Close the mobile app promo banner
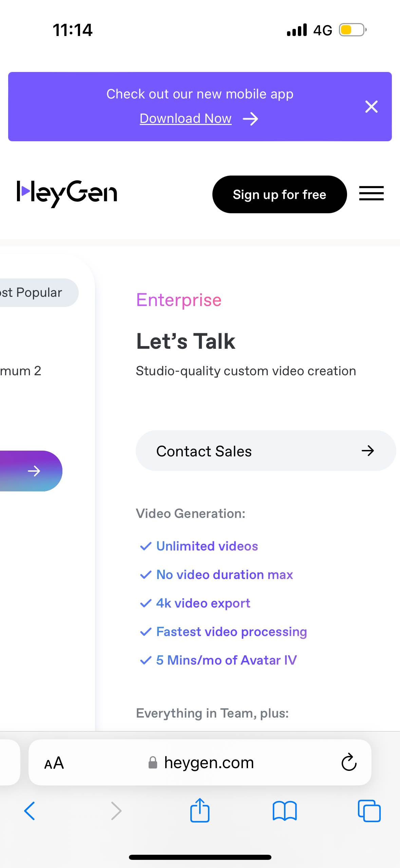This screenshot has width=400, height=868. (x=371, y=107)
